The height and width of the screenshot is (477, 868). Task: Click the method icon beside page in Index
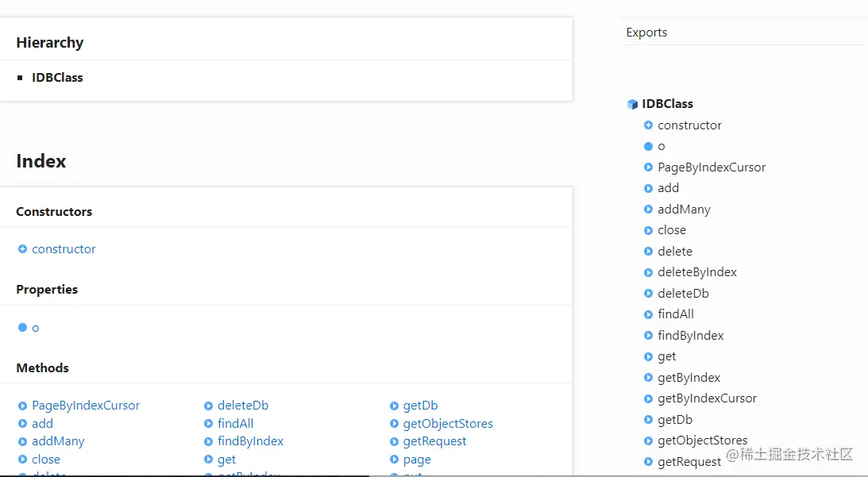[x=394, y=460]
